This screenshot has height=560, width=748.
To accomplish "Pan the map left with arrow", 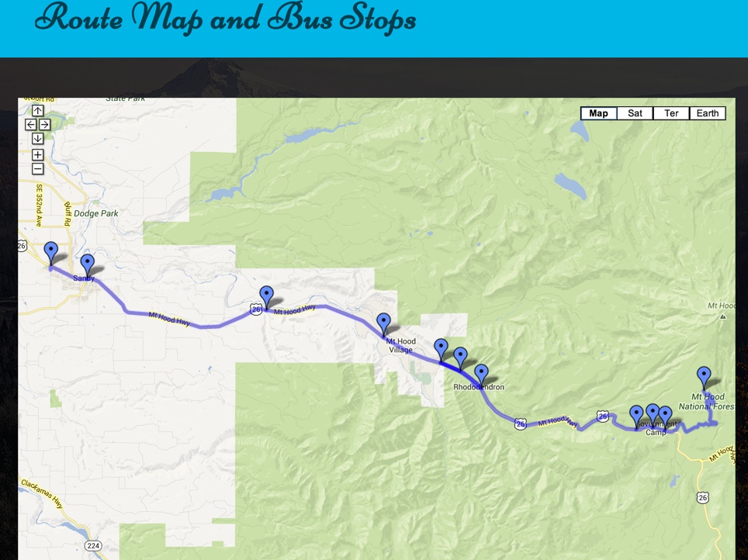I will (x=30, y=125).
